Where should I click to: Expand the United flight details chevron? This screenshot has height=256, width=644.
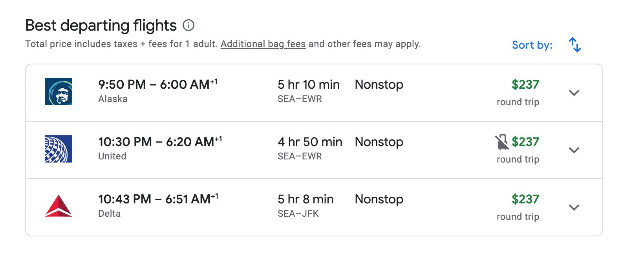574,150
